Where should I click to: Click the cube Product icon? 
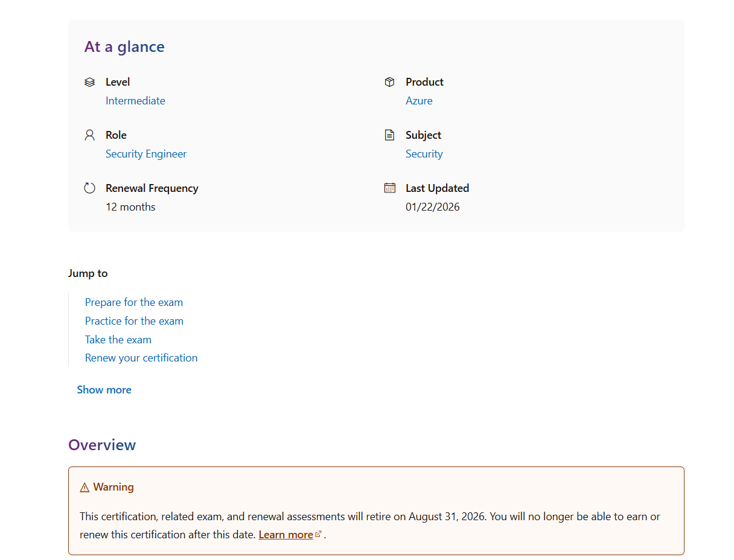click(390, 82)
